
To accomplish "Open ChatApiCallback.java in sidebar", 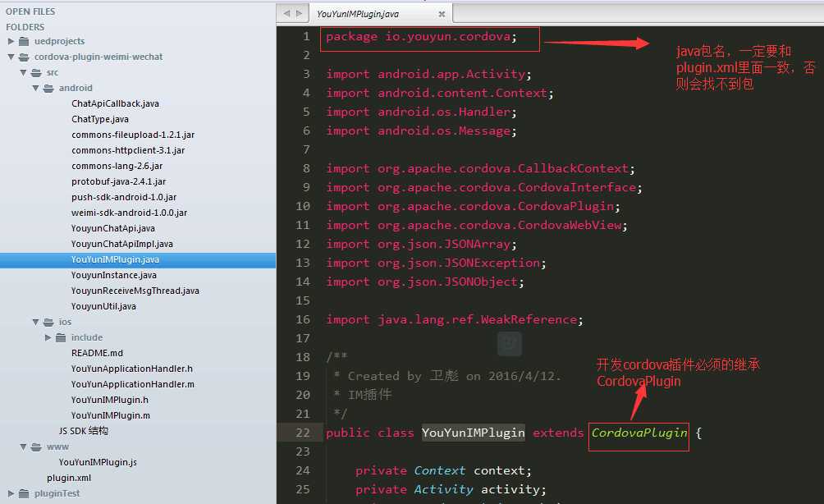I will [x=115, y=103].
